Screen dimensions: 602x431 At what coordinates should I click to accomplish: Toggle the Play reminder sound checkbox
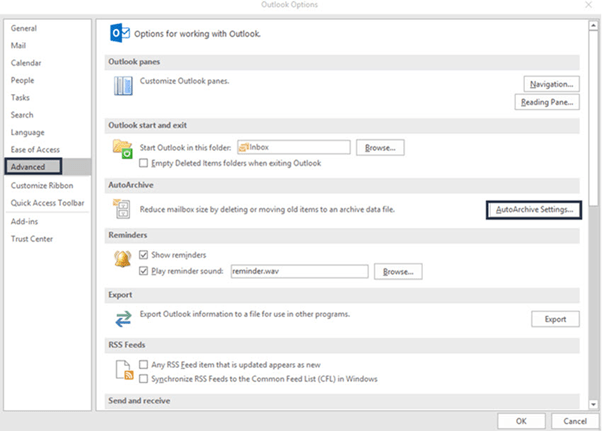(x=145, y=271)
